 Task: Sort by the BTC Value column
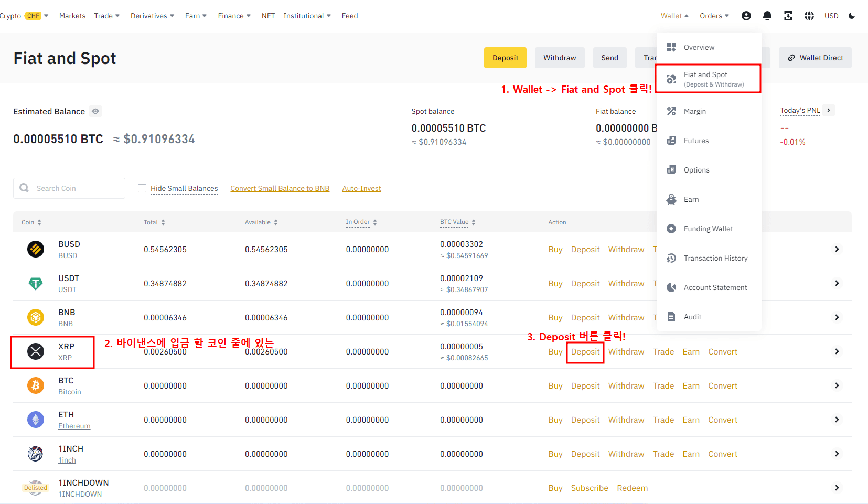457,222
